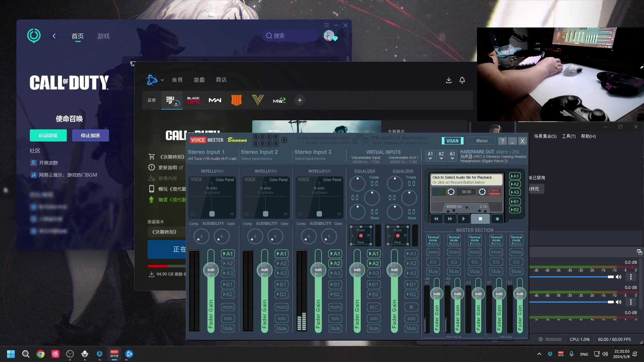Toggle A2 routing on Stereo Input 3
Viewport: 644px width, 362px height.
[335, 263]
